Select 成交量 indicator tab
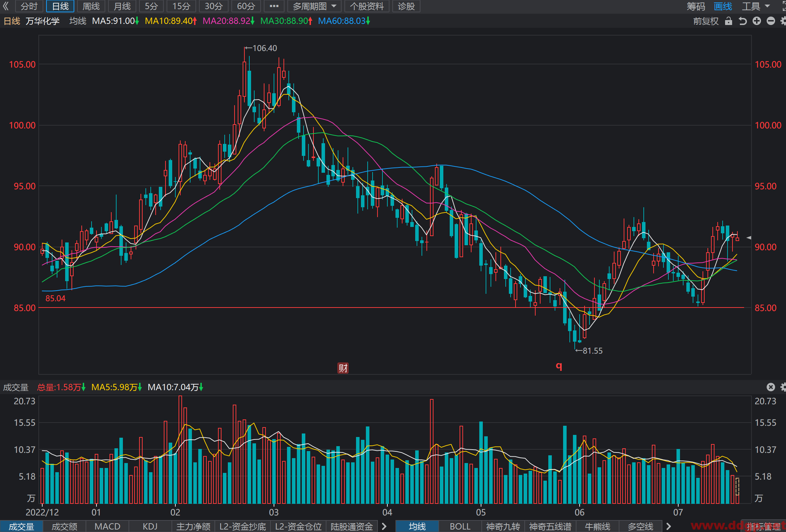Viewport: 786px width, 532px height. (x=21, y=526)
